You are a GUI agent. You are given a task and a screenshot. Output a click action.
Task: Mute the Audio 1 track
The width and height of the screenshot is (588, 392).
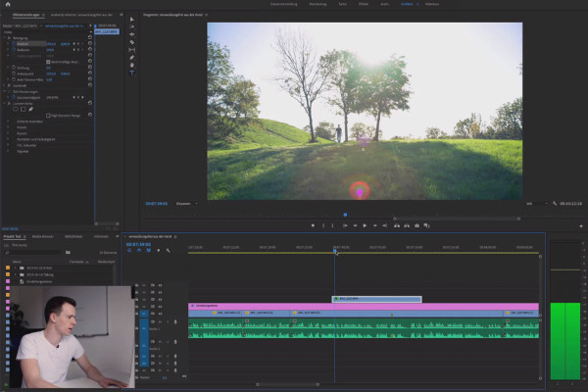pos(160,321)
